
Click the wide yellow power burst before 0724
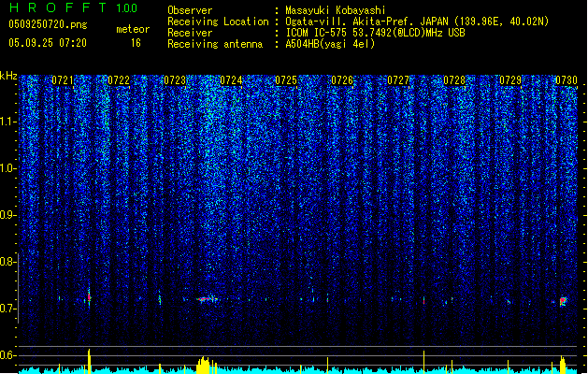point(203,366)
